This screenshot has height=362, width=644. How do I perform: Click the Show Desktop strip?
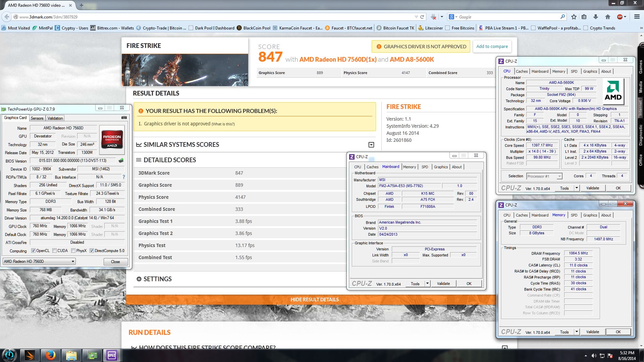[642, 355]
